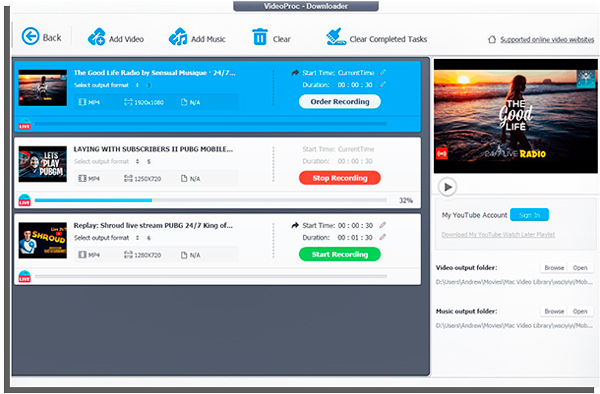Image resolution: width=600 pixels, height=394 pixels.
Task: Play the preview video
Action: pyautogui.click(x=447, y=187)
